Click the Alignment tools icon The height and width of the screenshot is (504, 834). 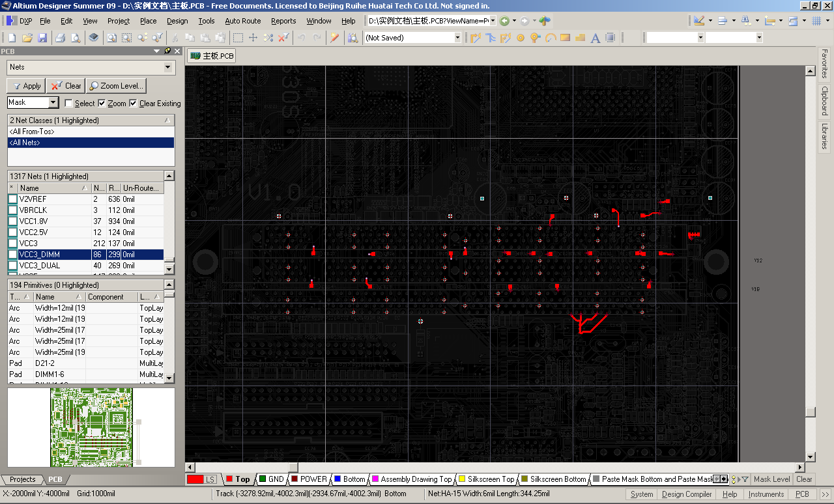723,21
